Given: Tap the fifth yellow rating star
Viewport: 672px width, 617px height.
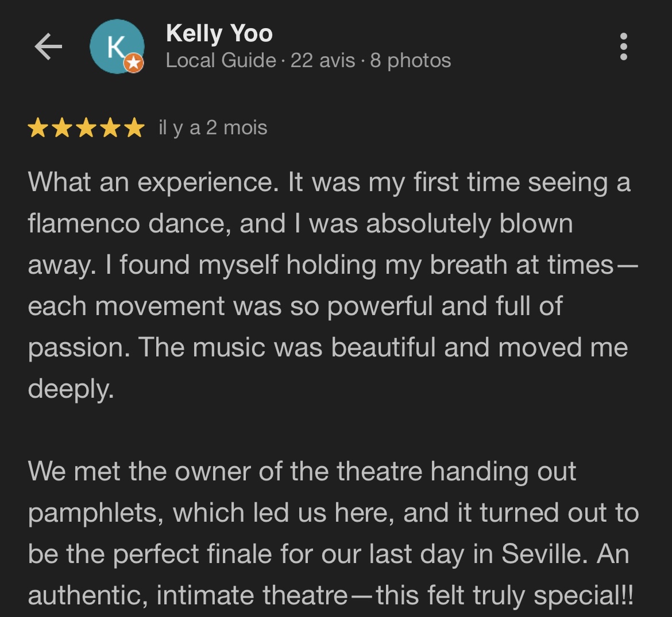Looking at the screenshot, I should [134, 128].
